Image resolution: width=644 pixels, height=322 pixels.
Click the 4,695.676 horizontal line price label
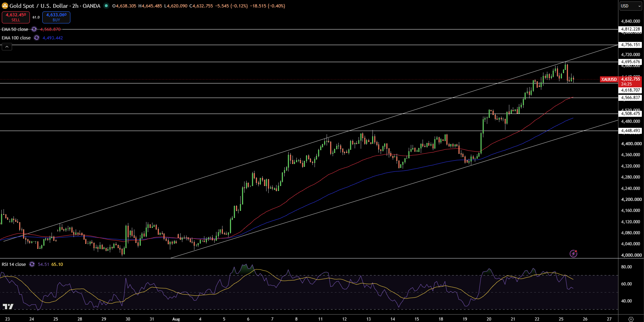click(630, 62)
